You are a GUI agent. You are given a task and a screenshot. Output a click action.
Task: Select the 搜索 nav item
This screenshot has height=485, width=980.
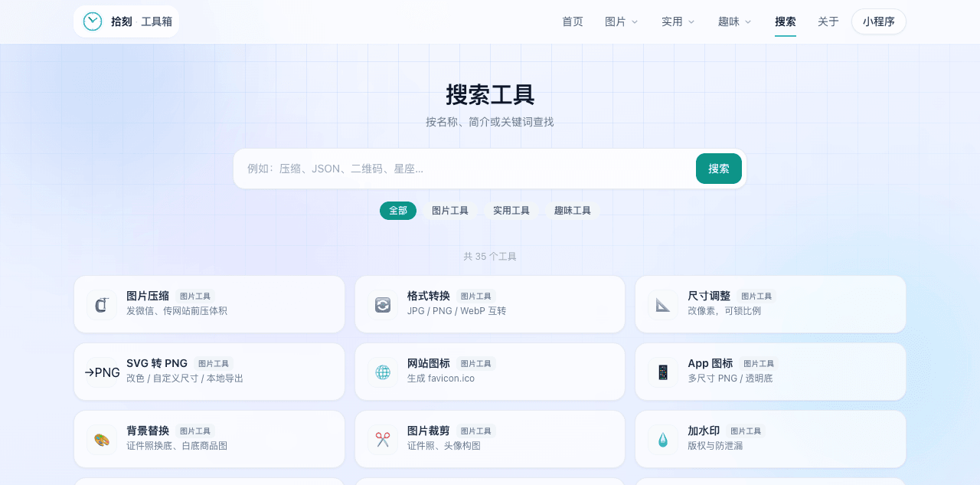(786, 21)
